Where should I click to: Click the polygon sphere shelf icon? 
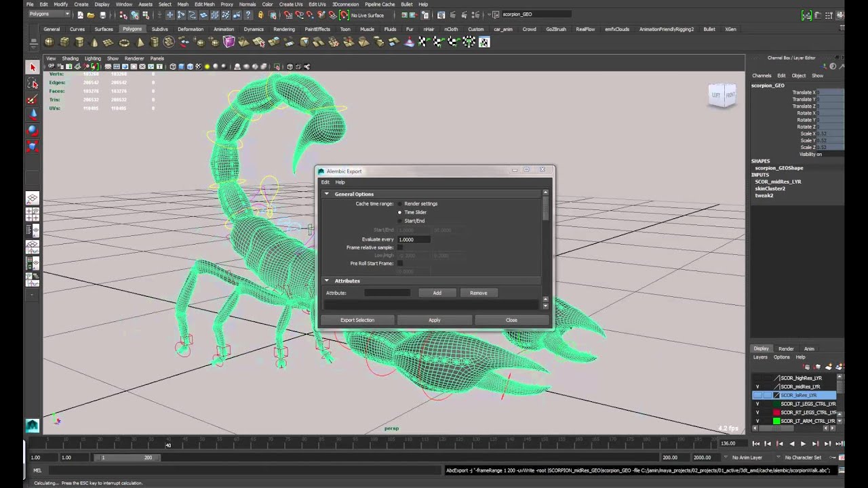[49, 42]
